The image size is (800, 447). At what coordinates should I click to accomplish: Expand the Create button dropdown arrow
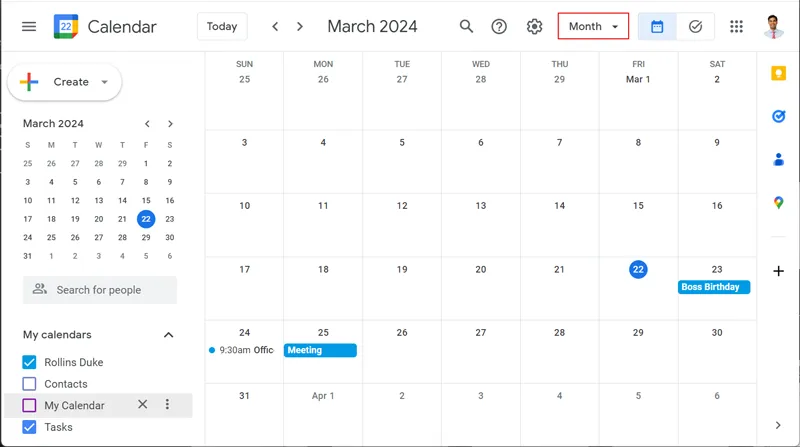tap(105, 82)
